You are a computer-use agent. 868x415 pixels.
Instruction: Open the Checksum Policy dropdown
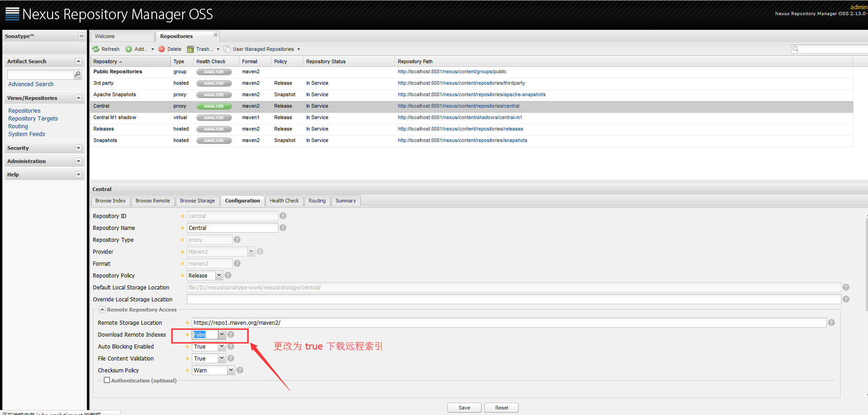pos(231,370)
